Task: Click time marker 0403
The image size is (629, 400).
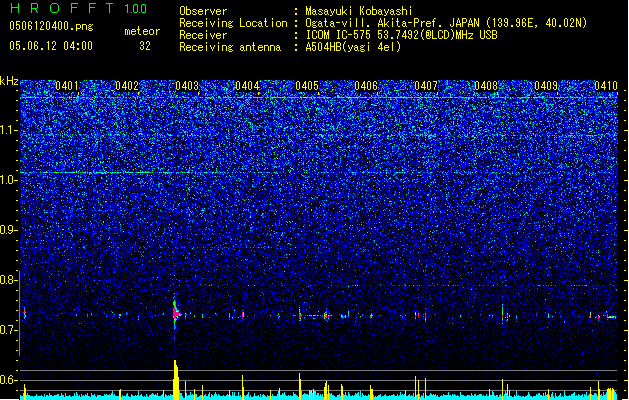Action: click(187, 86)
